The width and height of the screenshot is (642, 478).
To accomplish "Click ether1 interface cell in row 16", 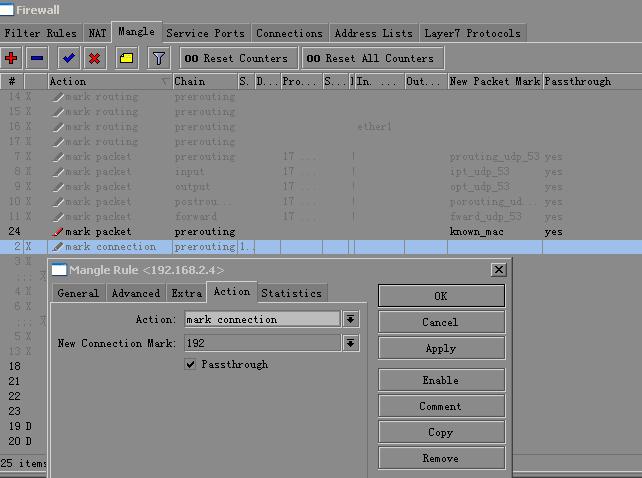I will tap(374, 127).
